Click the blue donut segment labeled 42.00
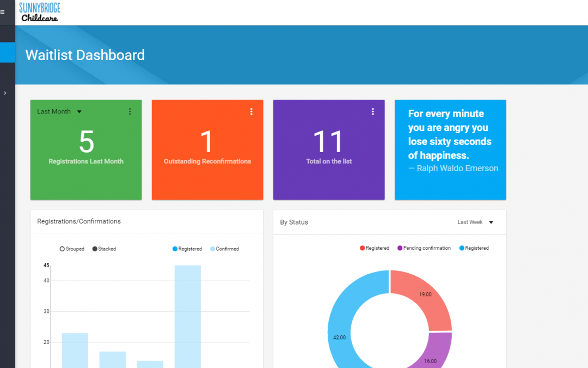The image size is (588, 368). coord(339,337)
